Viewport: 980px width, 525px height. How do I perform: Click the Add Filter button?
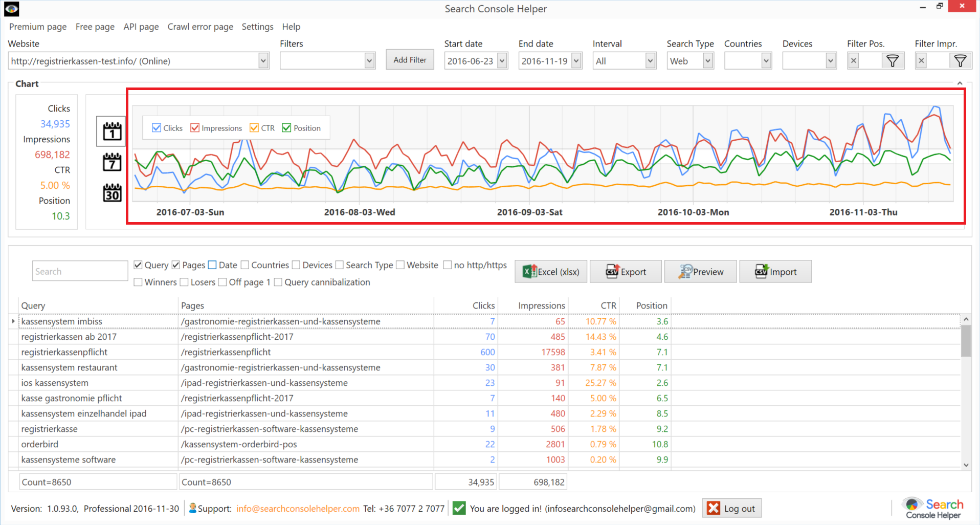coord(409,59)
